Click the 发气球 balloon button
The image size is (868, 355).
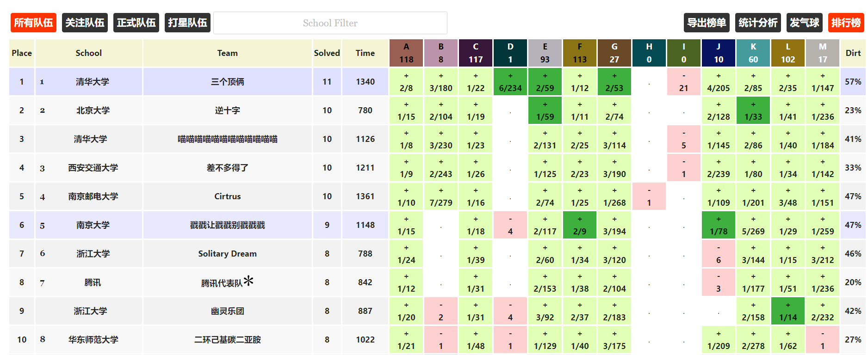(804, 23)
